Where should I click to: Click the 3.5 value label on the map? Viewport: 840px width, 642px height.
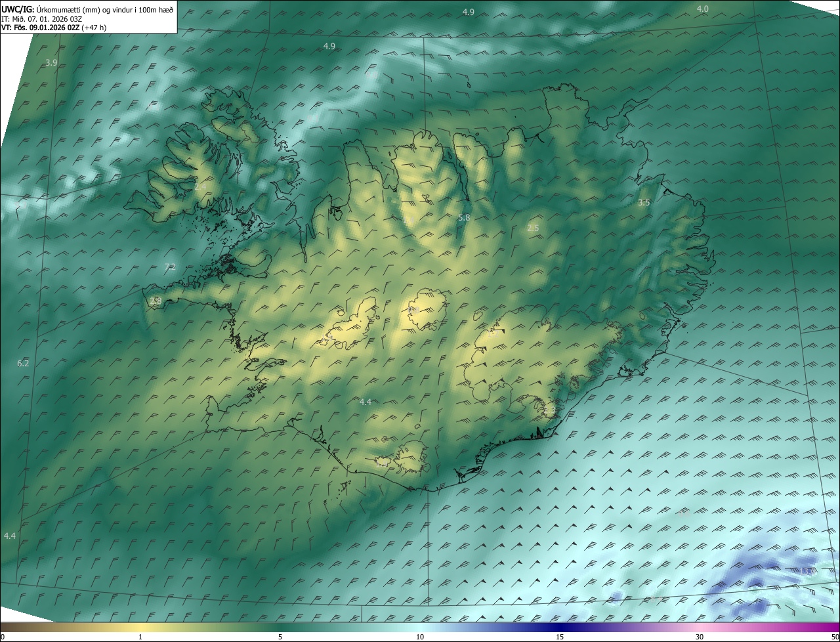point(644,203)
